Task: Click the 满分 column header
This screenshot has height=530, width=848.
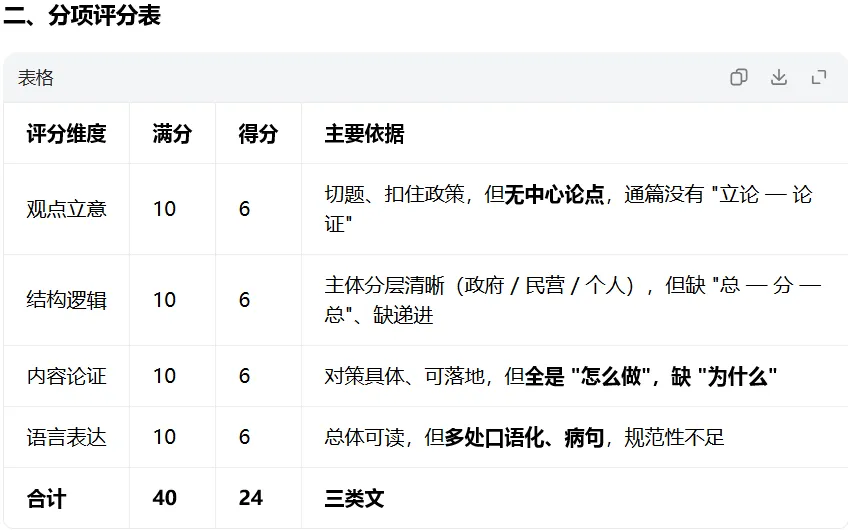Action: 172,134
